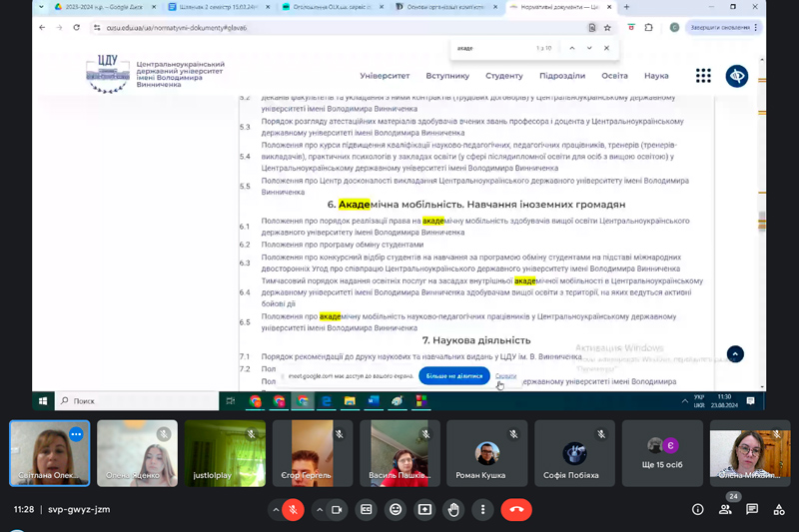Click the Сховати link in sharing bar
799x532 pixels.
click(506, 376)
